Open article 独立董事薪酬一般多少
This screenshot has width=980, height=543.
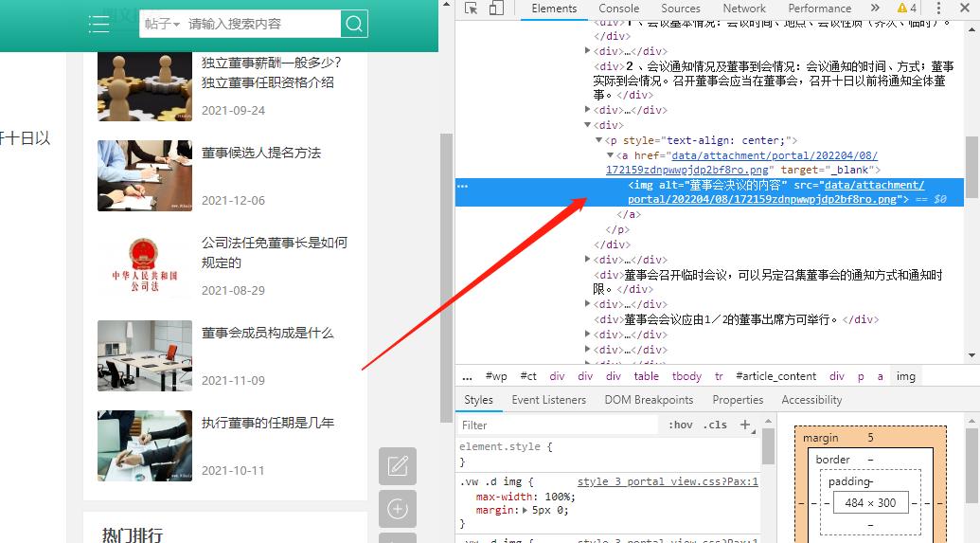271,73
